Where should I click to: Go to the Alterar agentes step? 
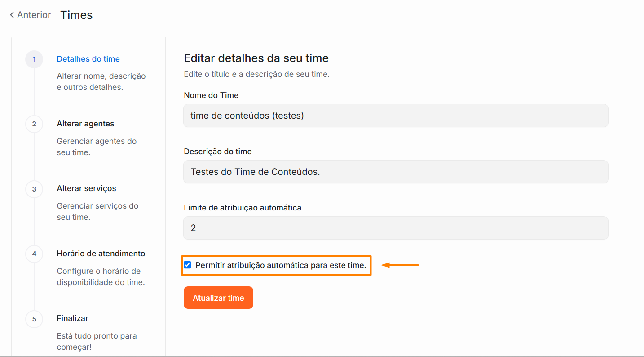pos(86,124)
